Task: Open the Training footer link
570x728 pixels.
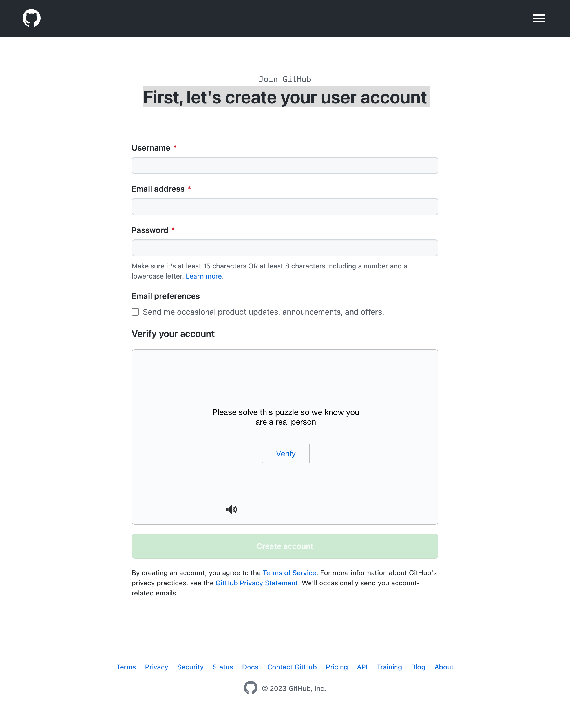Action: tap(389, 667)
